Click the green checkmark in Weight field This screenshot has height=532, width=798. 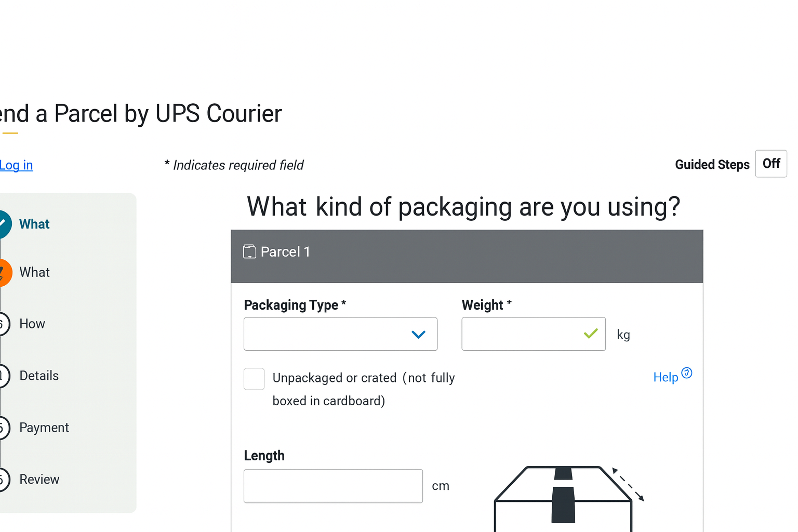click(x=590, y=334)
